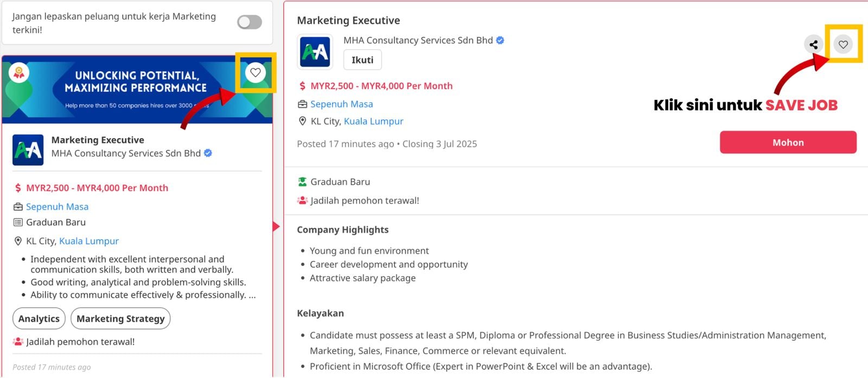868x378 pixels.
Task: Click MHA company logo in job card
Action: pyautogui.click(x=28, y=150)
